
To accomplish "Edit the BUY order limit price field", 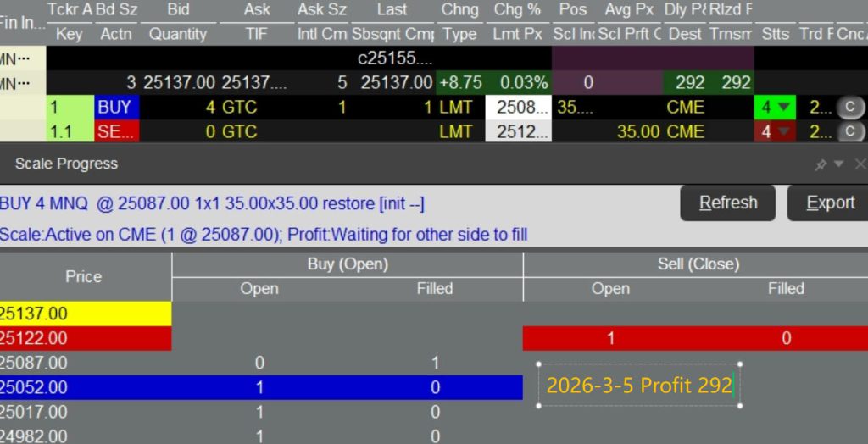I will [x=517, y=108].
